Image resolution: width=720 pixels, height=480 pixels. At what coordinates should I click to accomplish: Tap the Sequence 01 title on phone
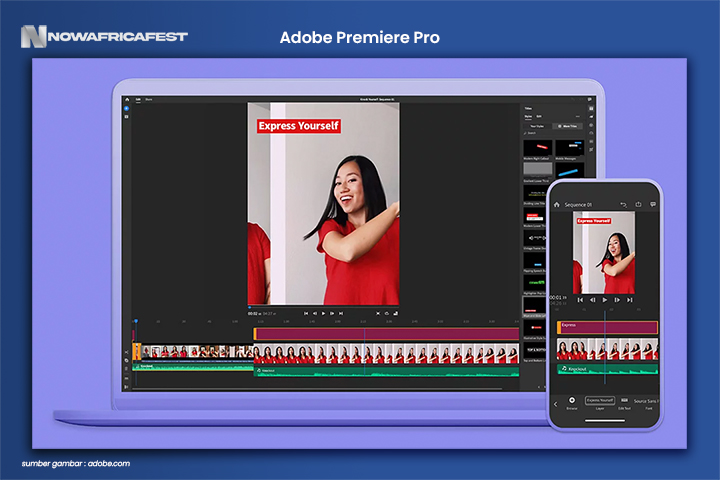(578, 205)
